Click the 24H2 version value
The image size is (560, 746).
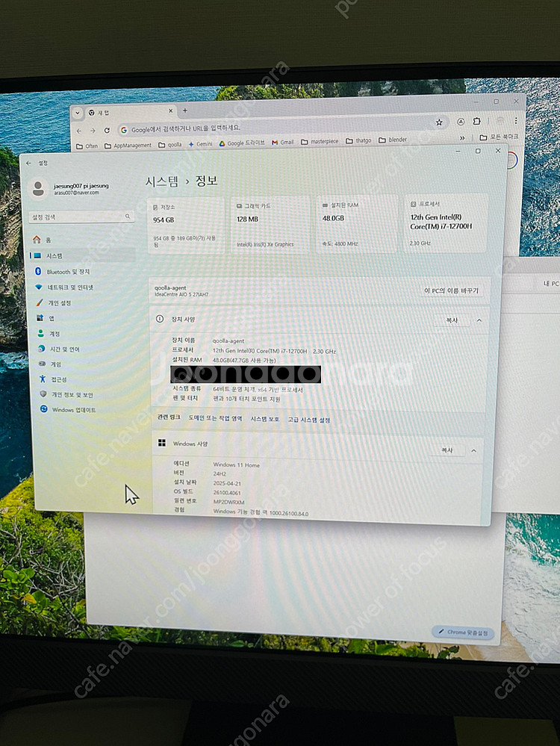coord(220,474)
